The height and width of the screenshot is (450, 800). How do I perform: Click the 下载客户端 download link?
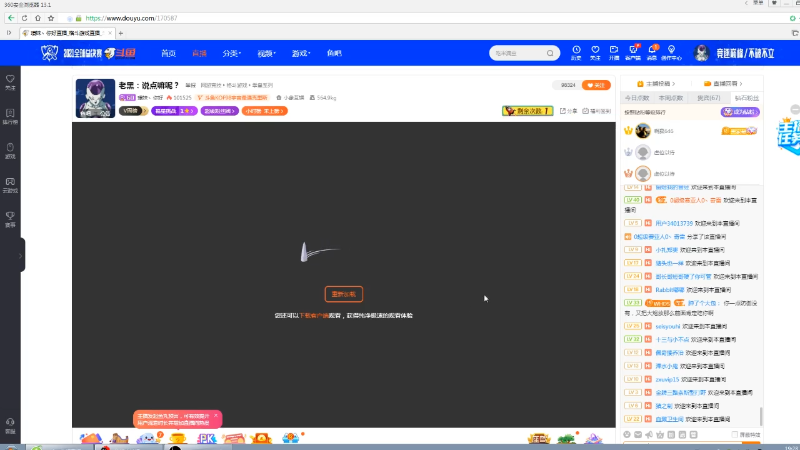[x=314, y=316]
